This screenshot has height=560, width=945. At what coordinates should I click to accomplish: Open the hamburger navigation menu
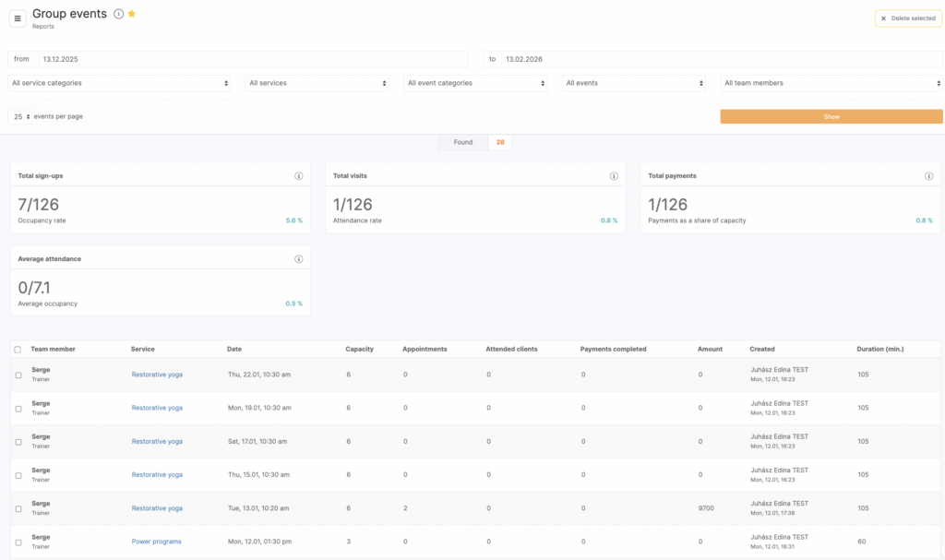click(18, 18)
